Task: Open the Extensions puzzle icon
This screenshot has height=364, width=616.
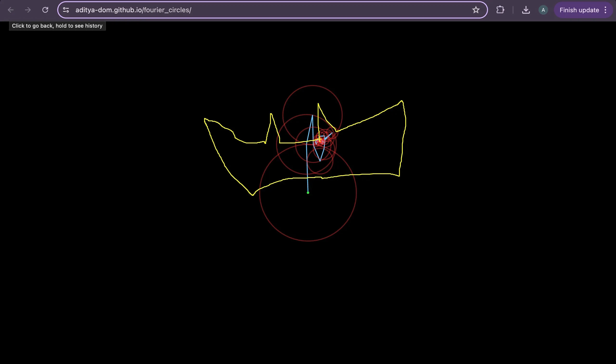Action: tap(500, 10)
